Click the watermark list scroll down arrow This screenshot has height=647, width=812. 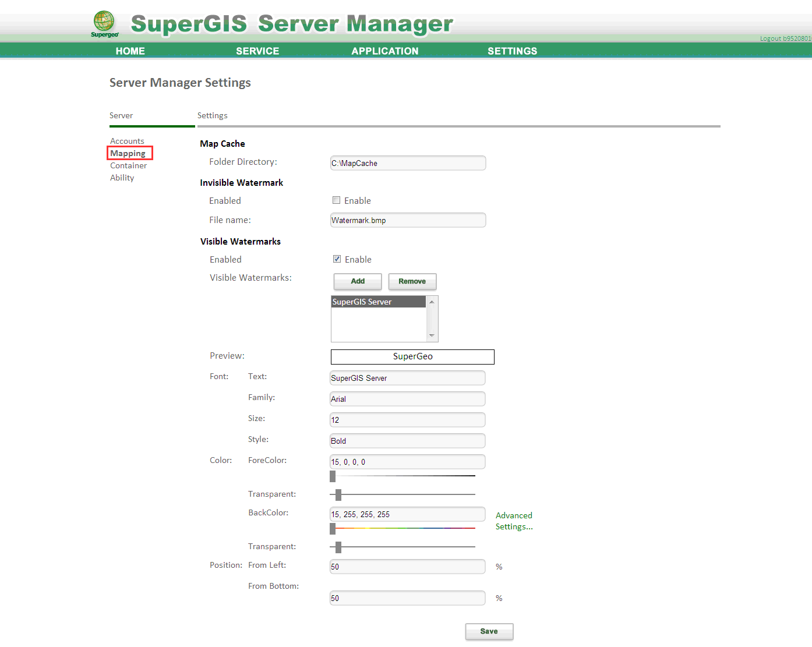pyautogui.click(x=432, y=335)
